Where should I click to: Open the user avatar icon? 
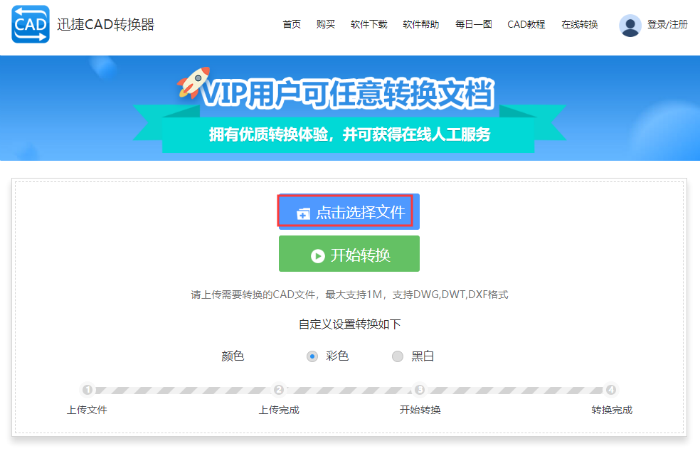pyautogui.click(x=630, y=25)
